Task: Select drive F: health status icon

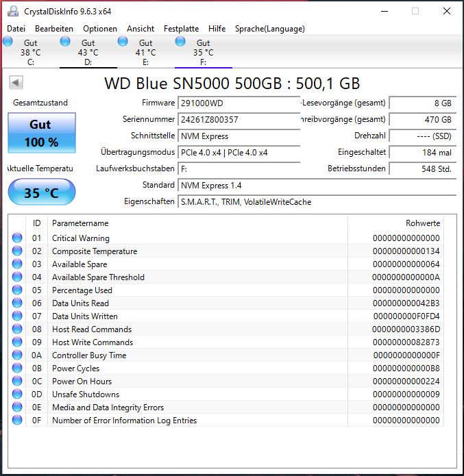Action: click(180, 41)
